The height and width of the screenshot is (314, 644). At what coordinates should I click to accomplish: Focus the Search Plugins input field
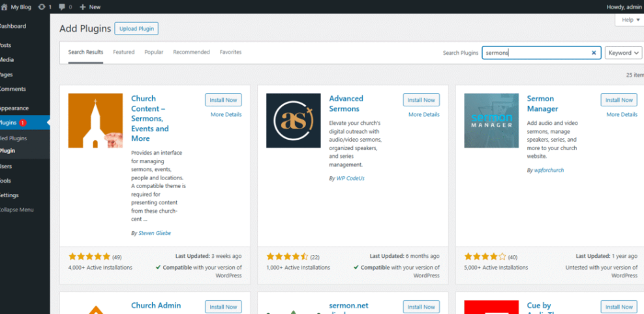tap(542, 53)
